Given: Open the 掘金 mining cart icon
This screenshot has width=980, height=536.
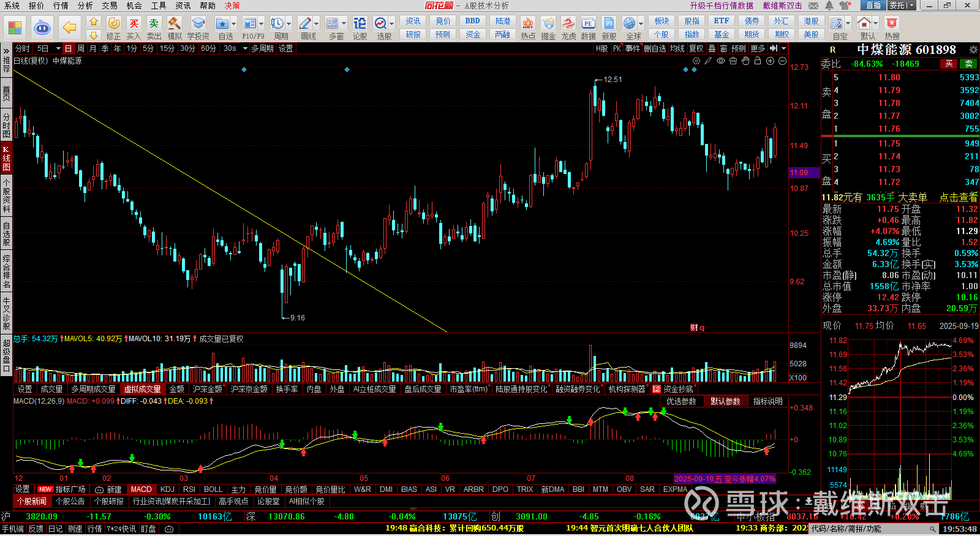Looking at the screenshot, I should pos(548,24).
